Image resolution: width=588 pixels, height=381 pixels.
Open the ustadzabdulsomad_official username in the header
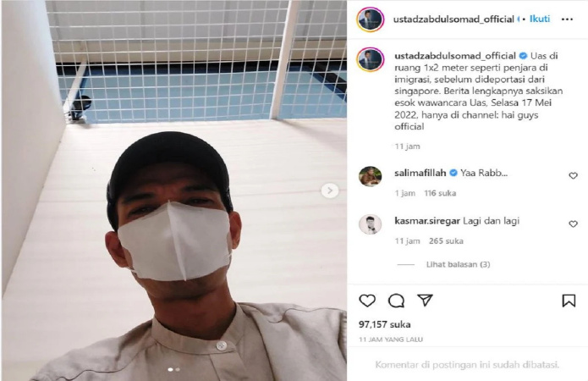tap(453, 19)
